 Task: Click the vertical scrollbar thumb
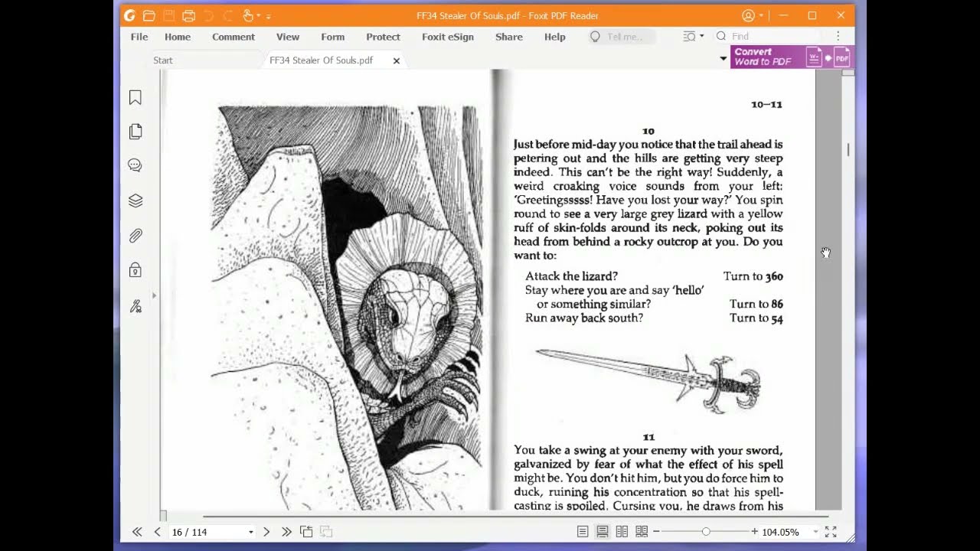click(x=848, y=150)
